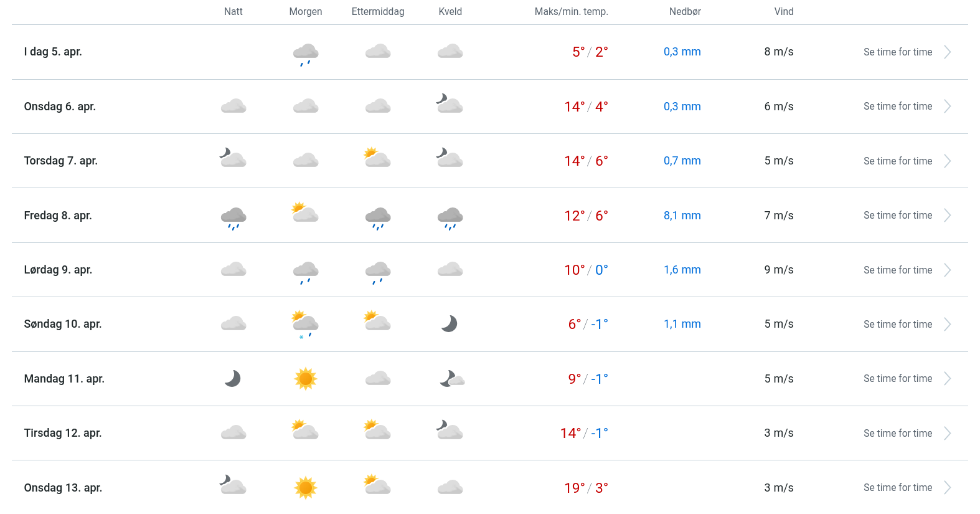980x514 pixels.
Task: Click Thursday 7. apr. afternoon partly sunny icon
Action: (x=377, y=158)
